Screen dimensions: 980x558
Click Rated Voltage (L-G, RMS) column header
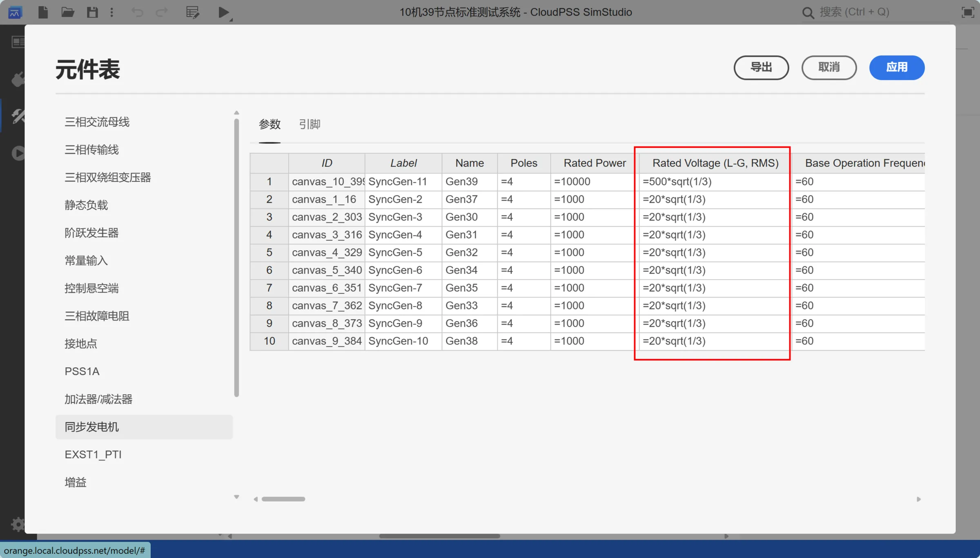point(715,163)
